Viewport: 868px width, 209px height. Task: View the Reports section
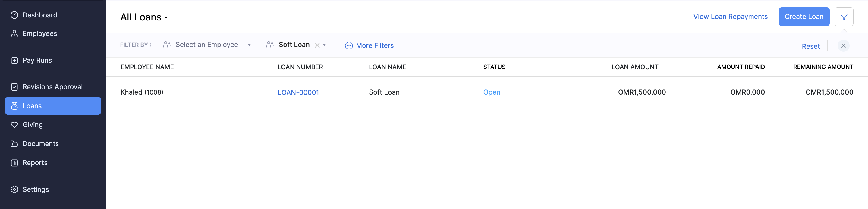tap(35, 163)
